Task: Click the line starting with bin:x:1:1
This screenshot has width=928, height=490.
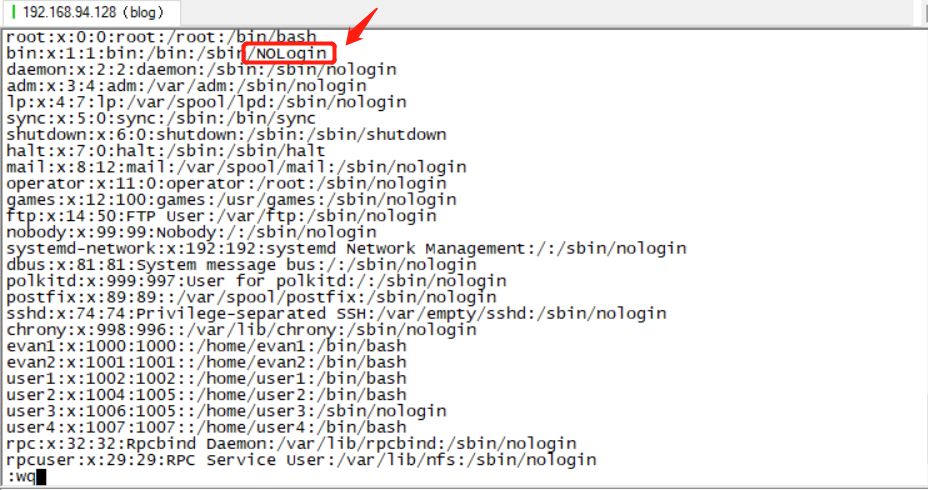Action: (x=166, y=53)
